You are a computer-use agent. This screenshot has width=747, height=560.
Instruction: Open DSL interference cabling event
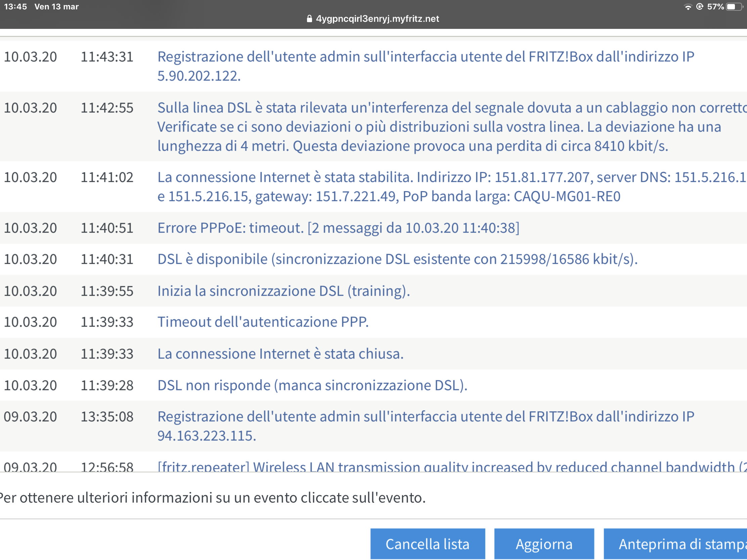tap(439, 127)
